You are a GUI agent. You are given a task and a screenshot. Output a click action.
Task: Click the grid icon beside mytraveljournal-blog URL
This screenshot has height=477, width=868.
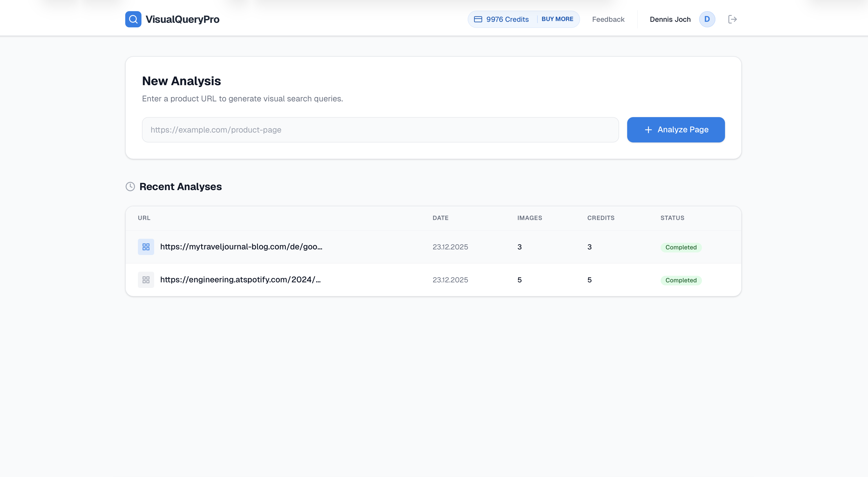(146, 247)
